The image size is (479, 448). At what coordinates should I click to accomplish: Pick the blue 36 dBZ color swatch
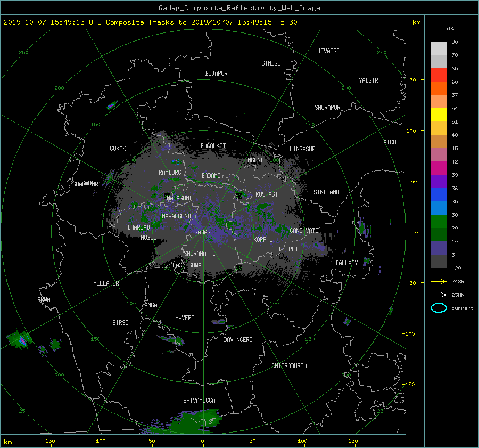point(439,195)
